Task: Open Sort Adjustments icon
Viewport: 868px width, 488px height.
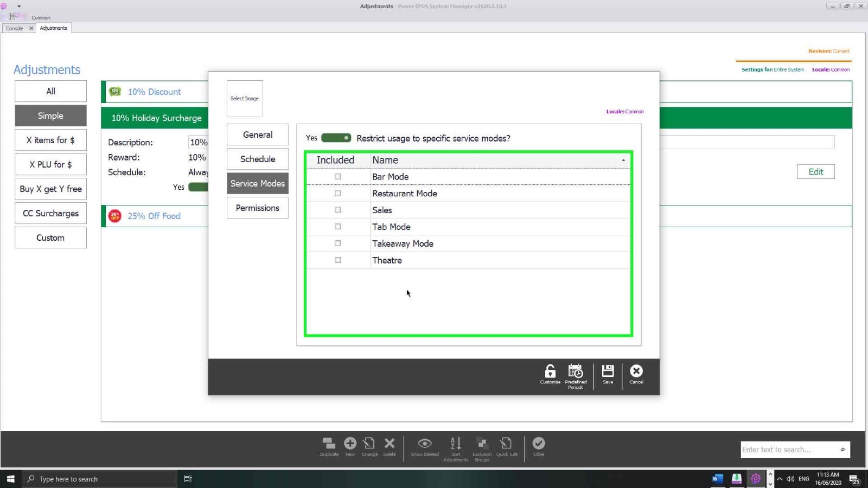Action: (x=456, y=444)
